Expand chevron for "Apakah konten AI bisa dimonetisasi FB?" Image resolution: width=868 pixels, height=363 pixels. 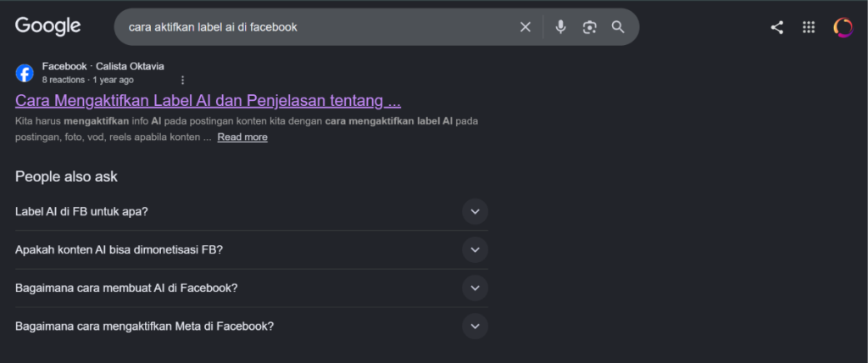point(475,249)
